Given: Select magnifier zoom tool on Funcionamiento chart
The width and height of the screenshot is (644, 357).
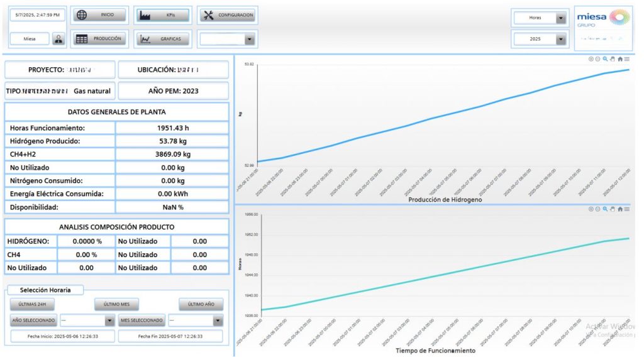Looking at the screenshot, I should [605, 209].
